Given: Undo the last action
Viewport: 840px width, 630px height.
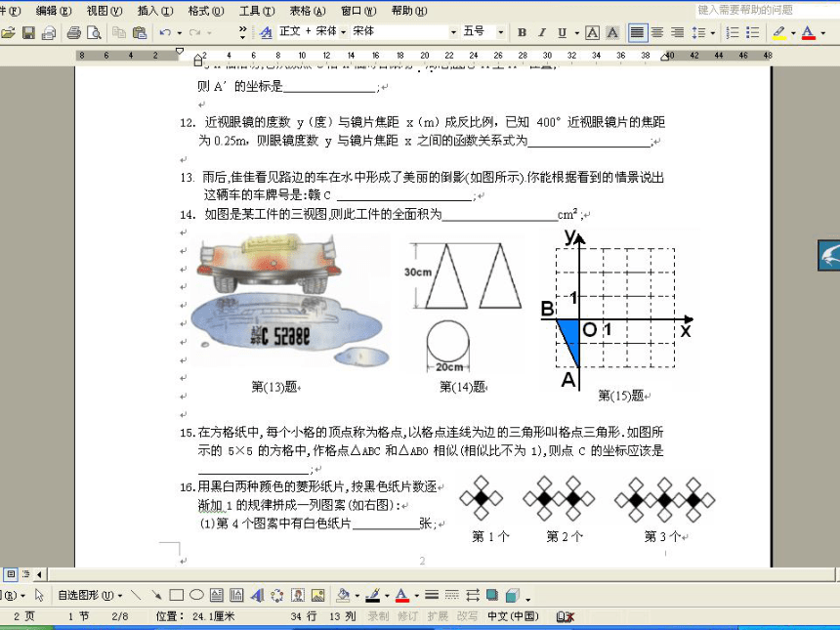Looking at the screenshot, I should [x=165, y=33].
